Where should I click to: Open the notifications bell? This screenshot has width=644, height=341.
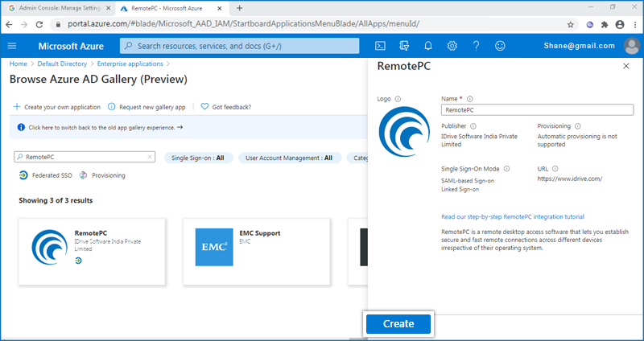point(428,46)
